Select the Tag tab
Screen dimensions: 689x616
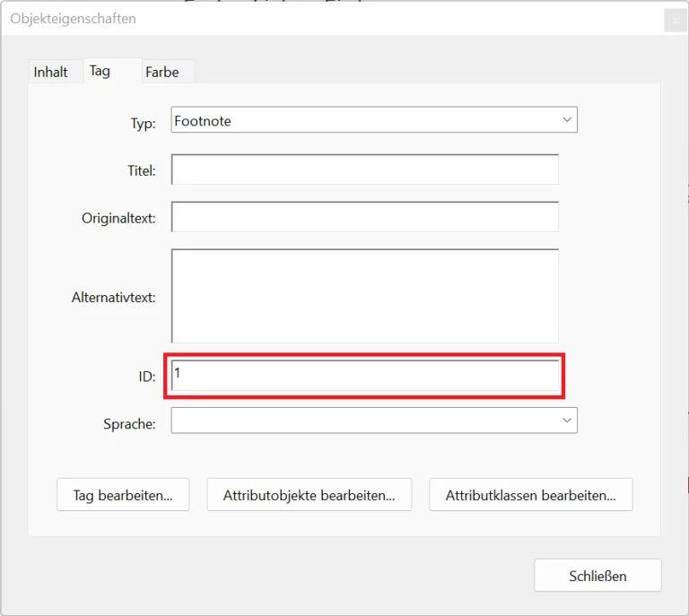pyautogui.click(x=100, y=71)
